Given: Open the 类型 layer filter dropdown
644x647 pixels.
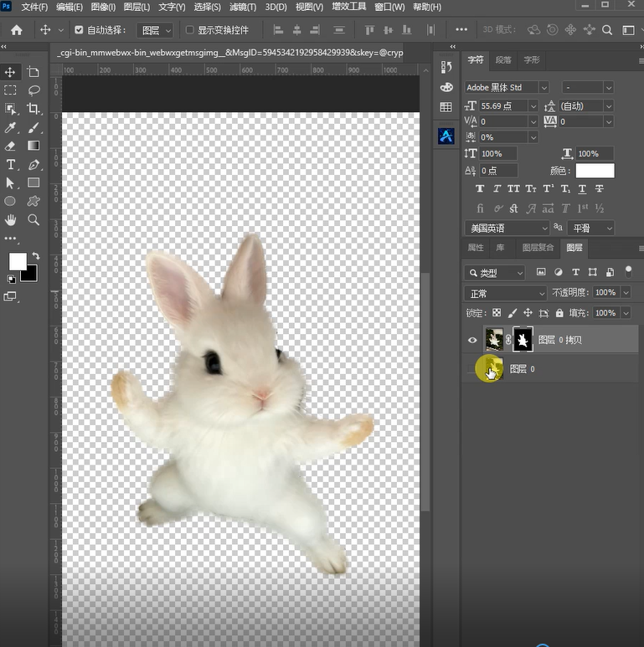Looking at the screenshot, I should (x=495, y=273).
